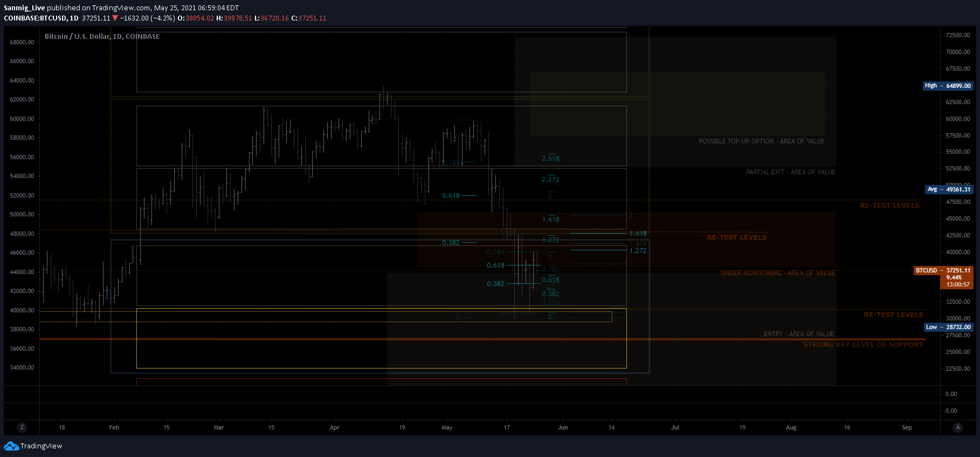
Task: Click the Jun label on time axis
Action: (x=563, y=427)
